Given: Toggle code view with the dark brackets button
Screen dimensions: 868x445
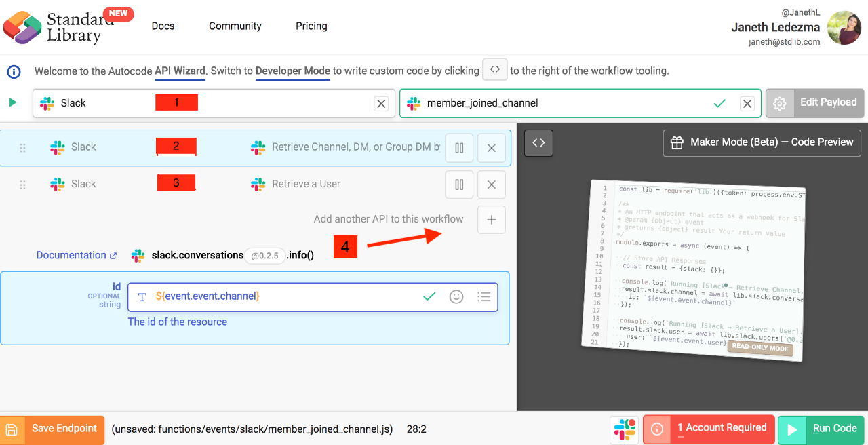Looking at the screenshot, I should pyautogui.click(x=538, y=143).
